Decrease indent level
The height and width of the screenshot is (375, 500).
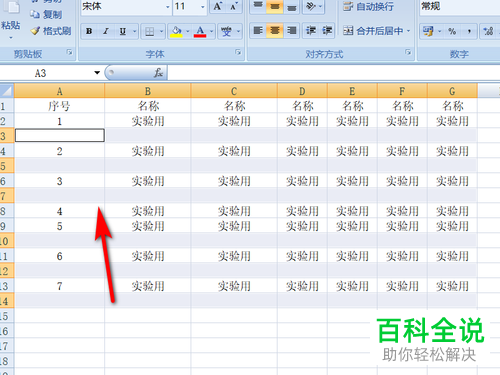click(311, 31)
